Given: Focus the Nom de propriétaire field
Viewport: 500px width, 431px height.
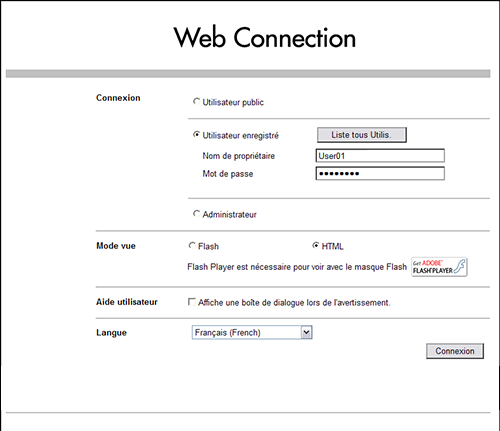Looking at the screenshot, I should (x=380, y=156).
